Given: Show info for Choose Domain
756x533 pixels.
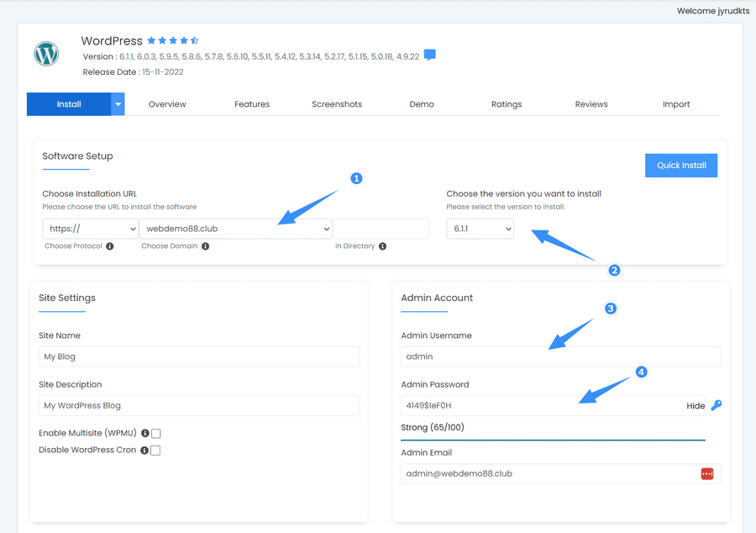Looking at the screenshot, I should pyautogui.click(x=206, y=246).
